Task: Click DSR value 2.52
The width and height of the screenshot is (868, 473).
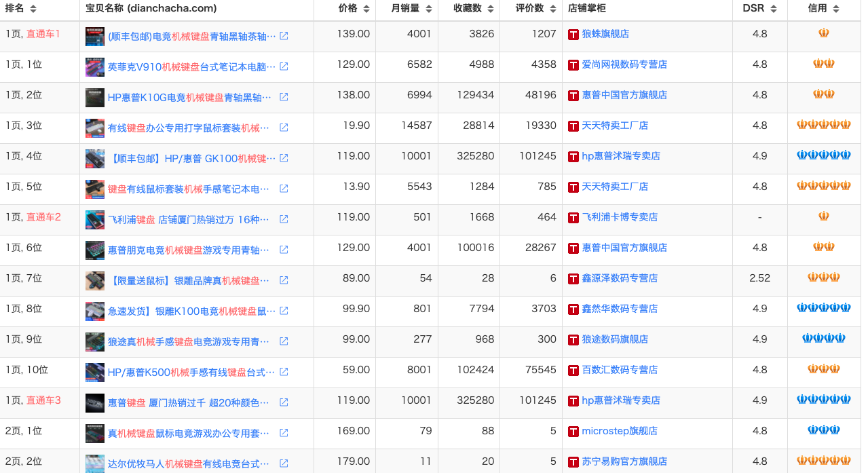Action: (x=759, y=278)
